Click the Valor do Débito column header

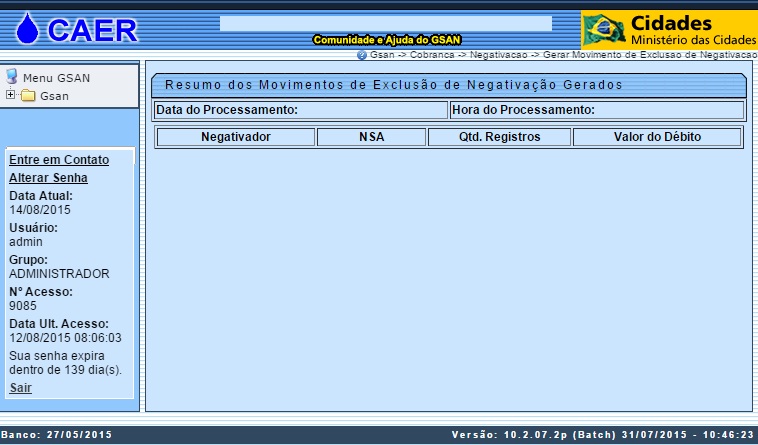pyautogui.click(x=657, y=137)
